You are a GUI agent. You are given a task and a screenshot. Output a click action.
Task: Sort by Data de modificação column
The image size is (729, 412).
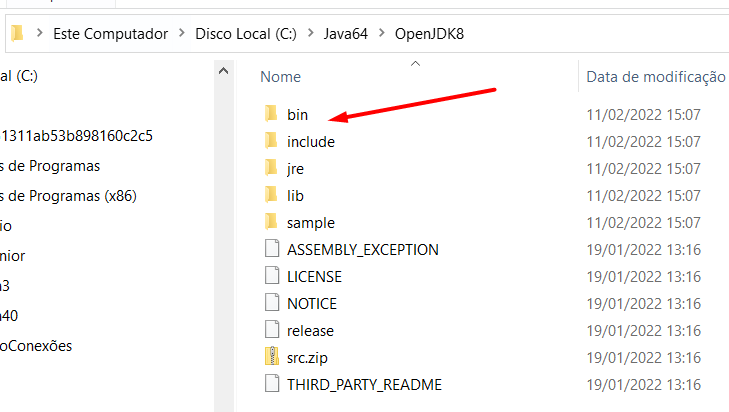[656, 77]
